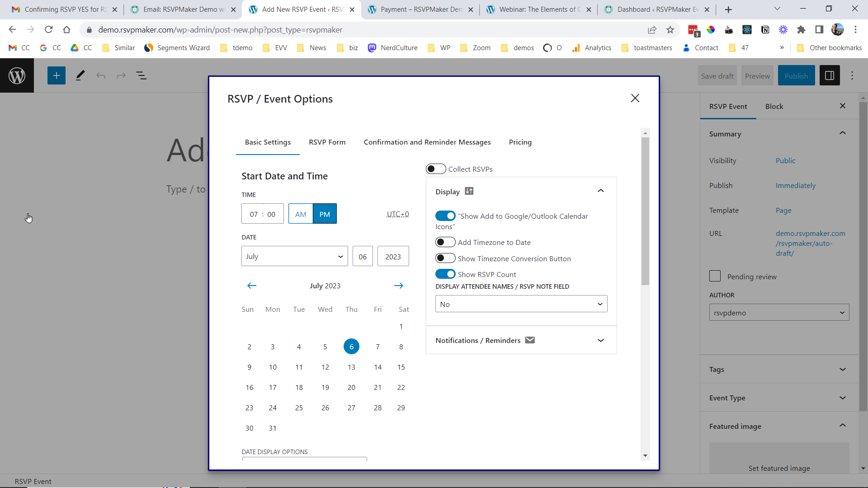Image resolution: width=868 pixels, height=488 pixels.
Task: Click the next month arrow button
Action: [398, 286]
